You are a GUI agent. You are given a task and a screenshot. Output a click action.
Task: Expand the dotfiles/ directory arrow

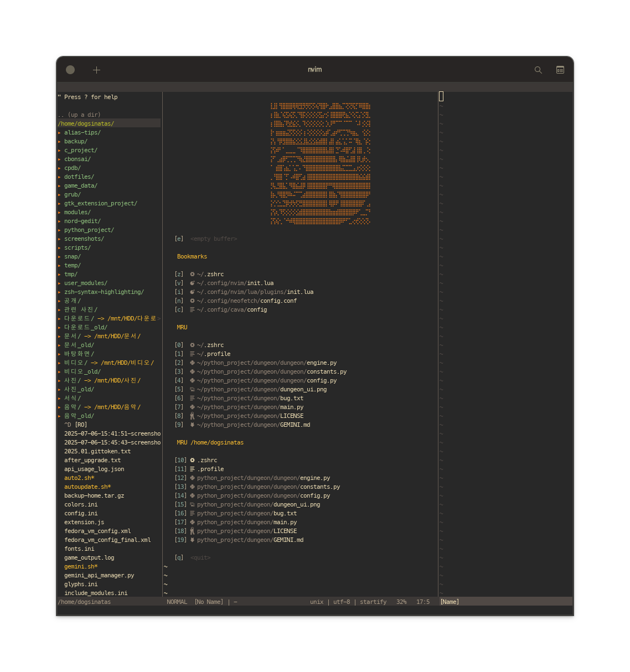click(x=60, y=177)
